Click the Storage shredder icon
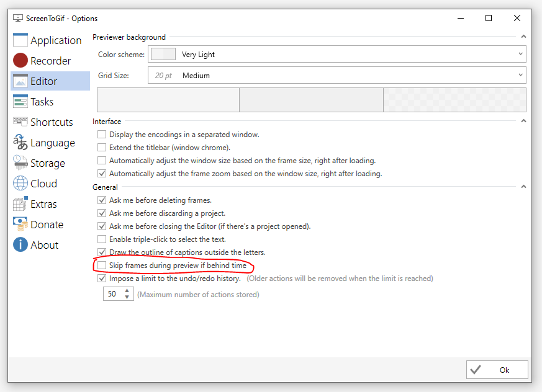Image resolution: width=542 pixels, height=392 pixels. tap(20, 163)
